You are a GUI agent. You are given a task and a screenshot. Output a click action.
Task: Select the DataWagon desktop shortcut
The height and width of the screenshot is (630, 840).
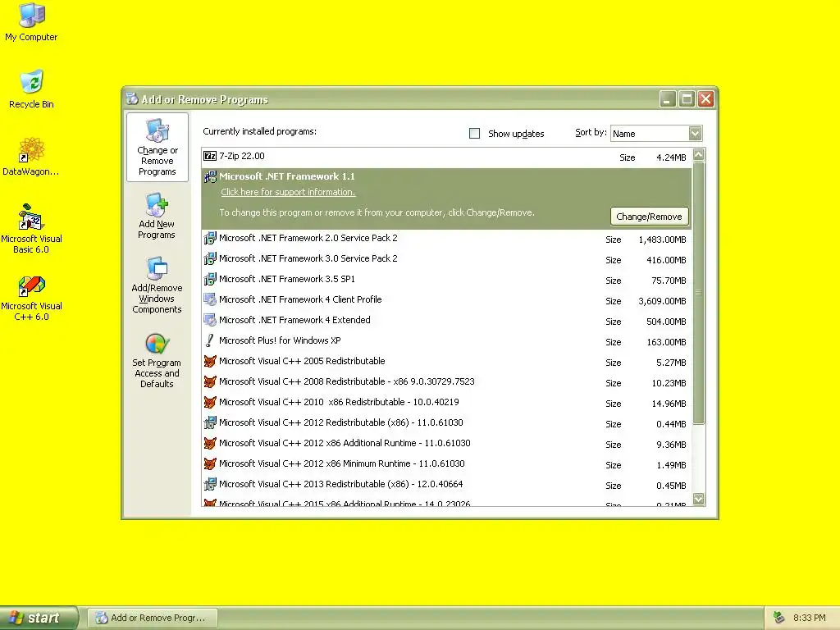point(31,156)
